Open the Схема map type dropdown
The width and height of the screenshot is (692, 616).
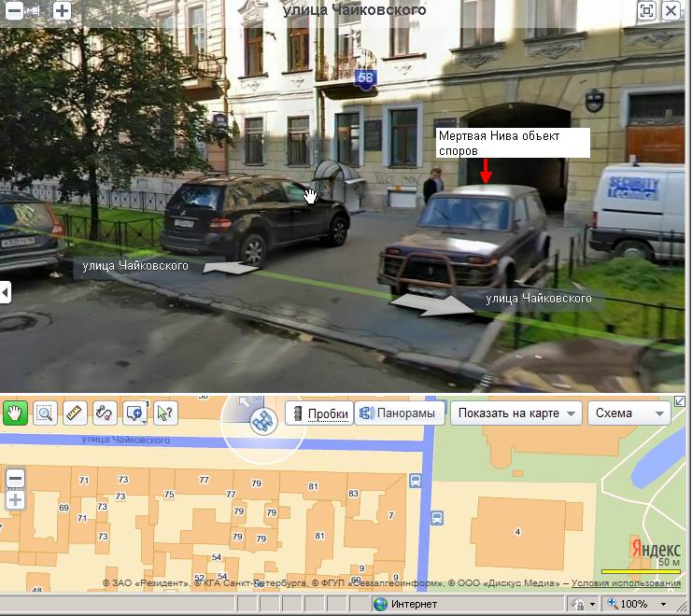pyautogui.click(x=628, y=413)
